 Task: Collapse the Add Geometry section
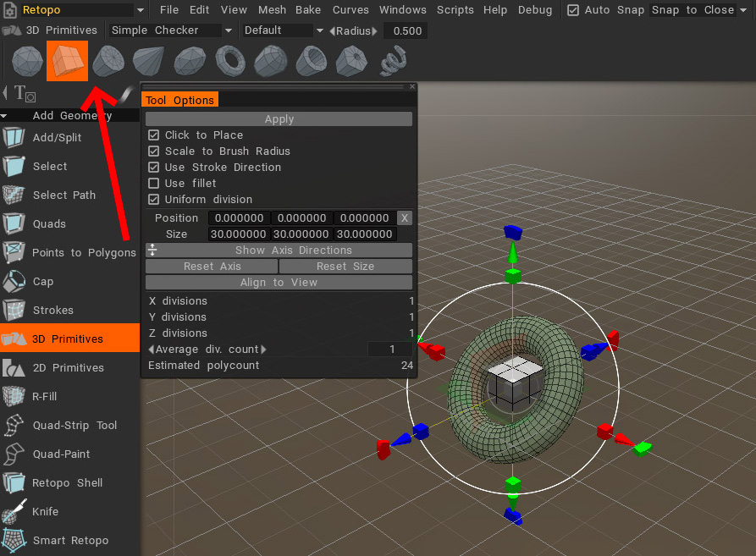click(x=5, y=116)
